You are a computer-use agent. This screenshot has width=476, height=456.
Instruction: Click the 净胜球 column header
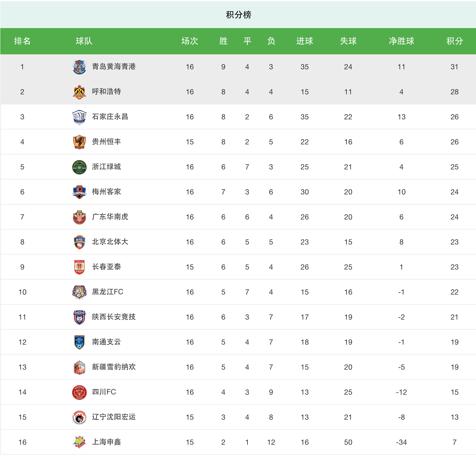point(401,41)
